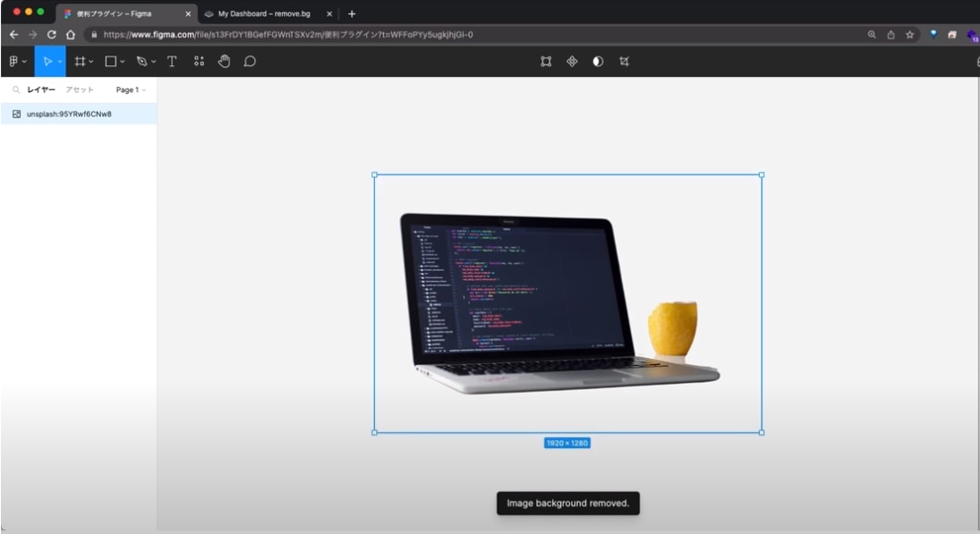Open the shape tools dropdown arrow
The width and height of the screenshot is (980, 534).
click(x=123, y=62)
